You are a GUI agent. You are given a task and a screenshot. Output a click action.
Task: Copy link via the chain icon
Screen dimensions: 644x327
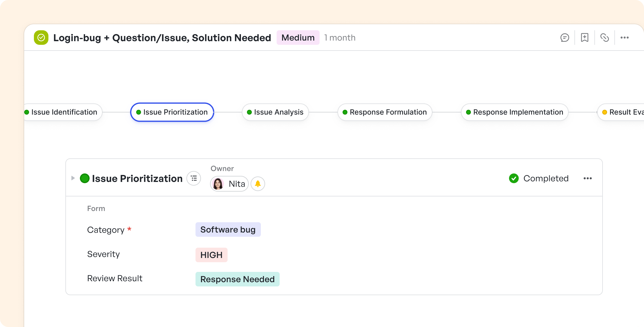click(x=605, y=38)
